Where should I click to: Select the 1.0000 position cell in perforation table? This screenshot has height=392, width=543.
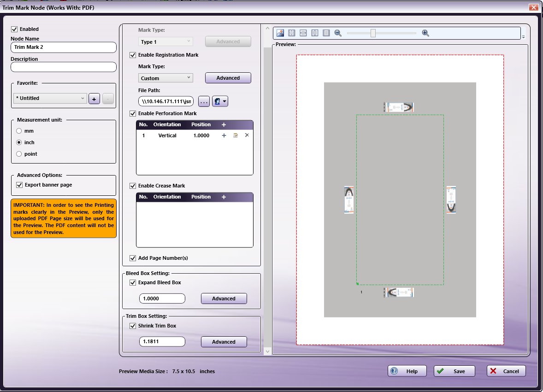[201, 135]
